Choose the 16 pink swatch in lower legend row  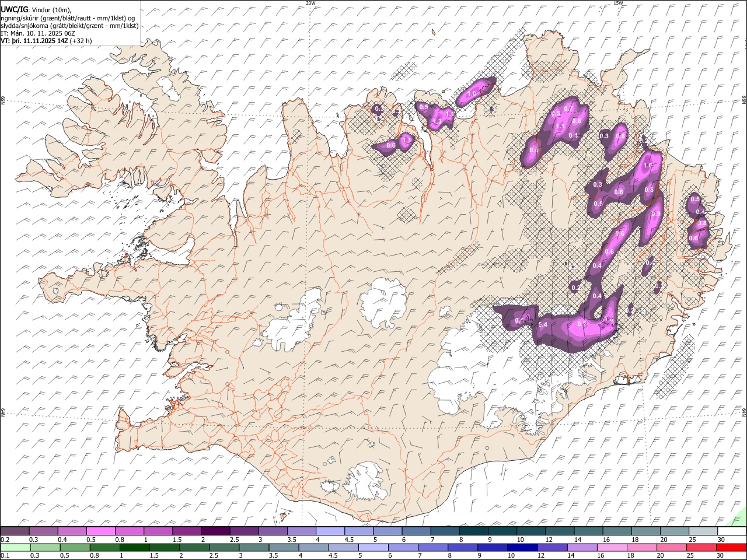click(611, 547)
